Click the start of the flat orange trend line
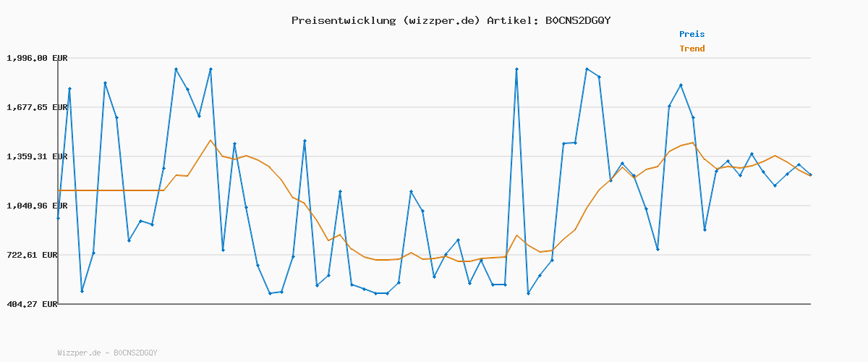Image resolution: width=868 pixels, height=362 pixels. tap(59, 190)
